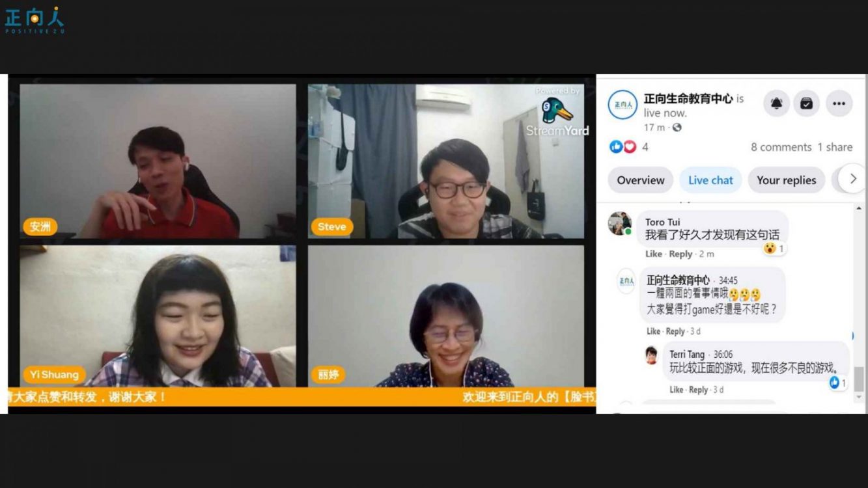868x488 pixels.
Task: Select the Live chat tab
Action: (x=710, y=180)
